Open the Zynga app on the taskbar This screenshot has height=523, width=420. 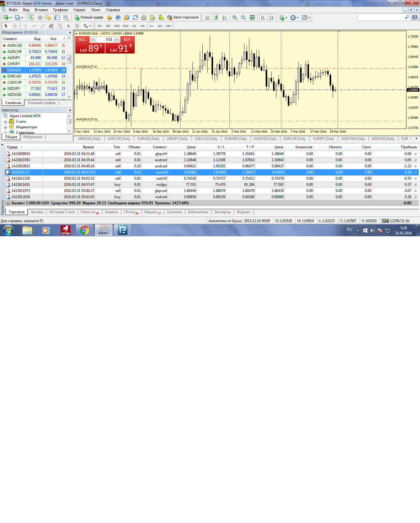[65, 230]
